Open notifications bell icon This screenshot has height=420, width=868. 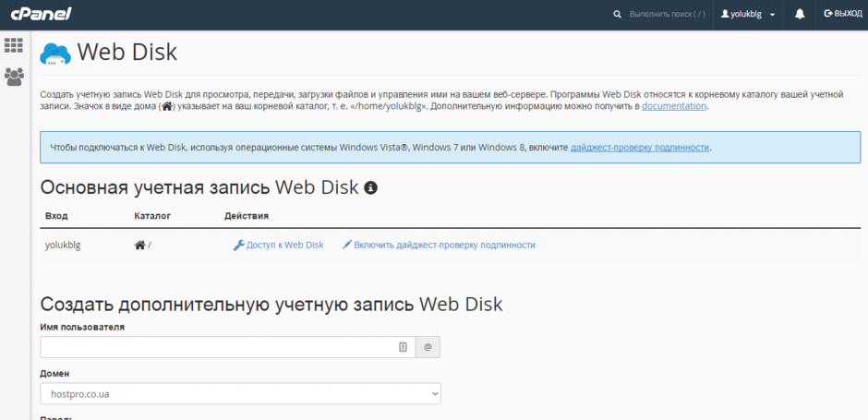tap(800, 15)
